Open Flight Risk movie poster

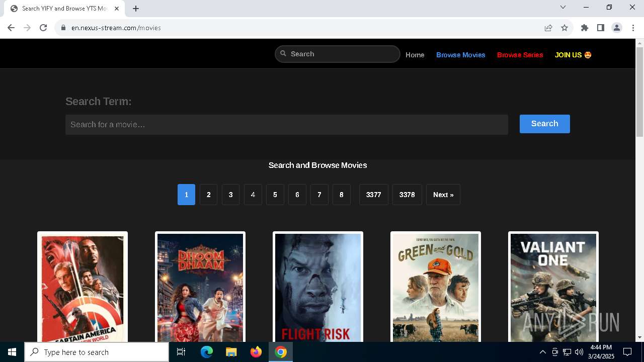coord(318,287)
